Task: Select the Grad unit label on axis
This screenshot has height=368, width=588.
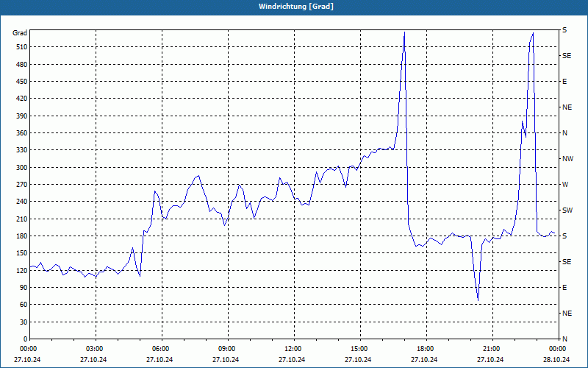Action: click(20, 33)
